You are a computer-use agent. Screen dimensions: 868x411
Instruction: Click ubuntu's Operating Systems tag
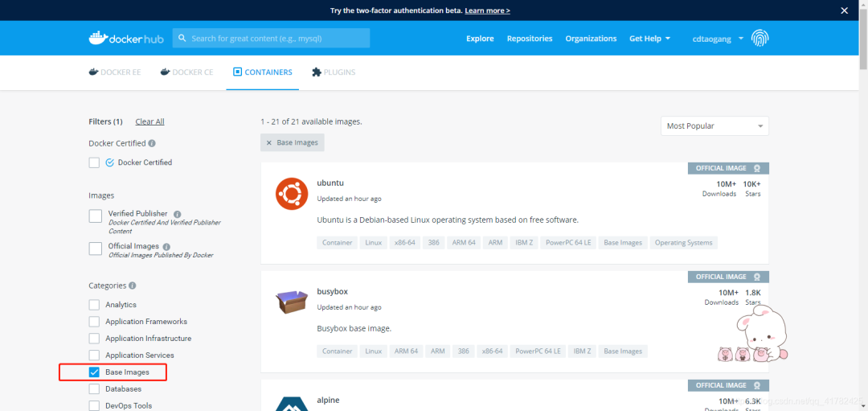pyautogui.click(x=684, y=243)
